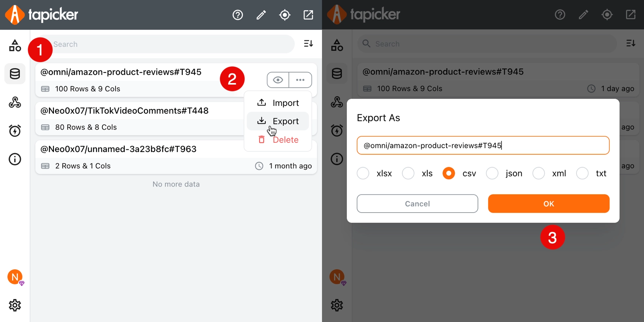The width and height of the screenshot is (644, 322).
Task: Click '1 day ago' timestamp in right panel
Action: pyautogui.click(x=618, y=89)
